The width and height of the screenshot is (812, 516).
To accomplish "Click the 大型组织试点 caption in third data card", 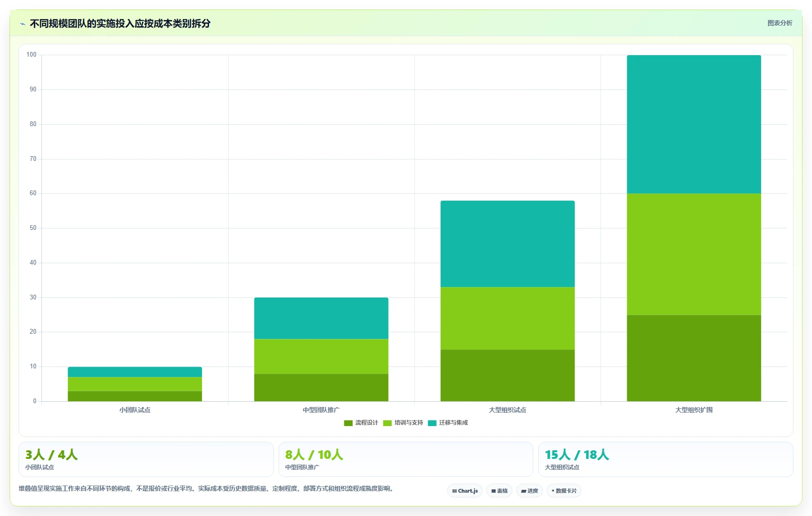I will pos(562,467).
